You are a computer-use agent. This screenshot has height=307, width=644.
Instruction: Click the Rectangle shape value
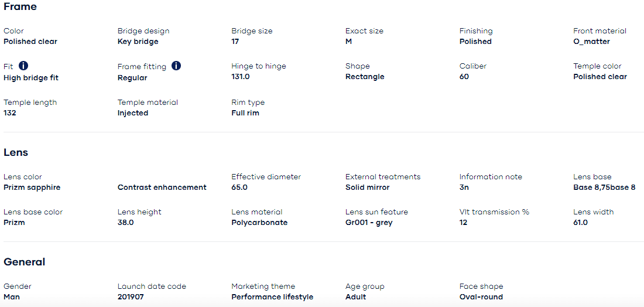(x=365, y=77)
